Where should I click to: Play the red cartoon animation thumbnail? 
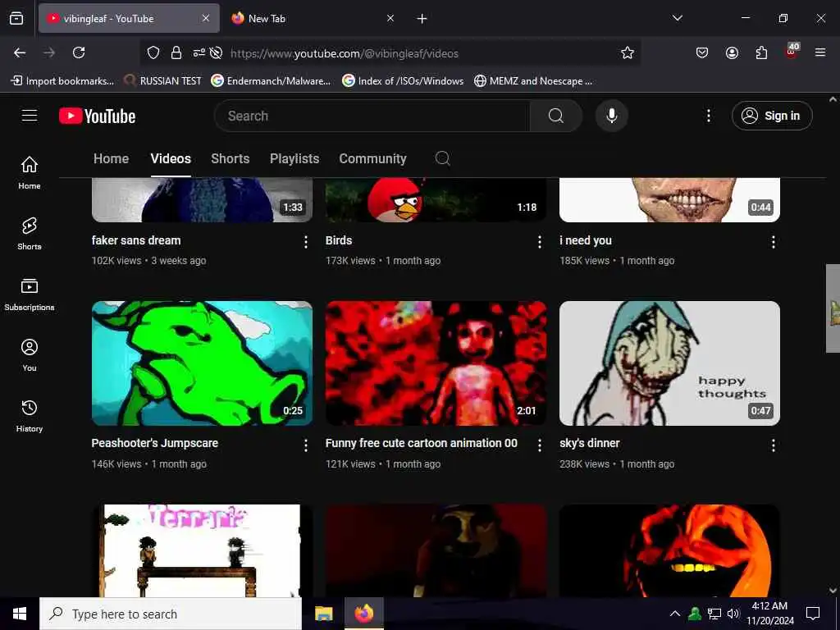coord(436,363)
